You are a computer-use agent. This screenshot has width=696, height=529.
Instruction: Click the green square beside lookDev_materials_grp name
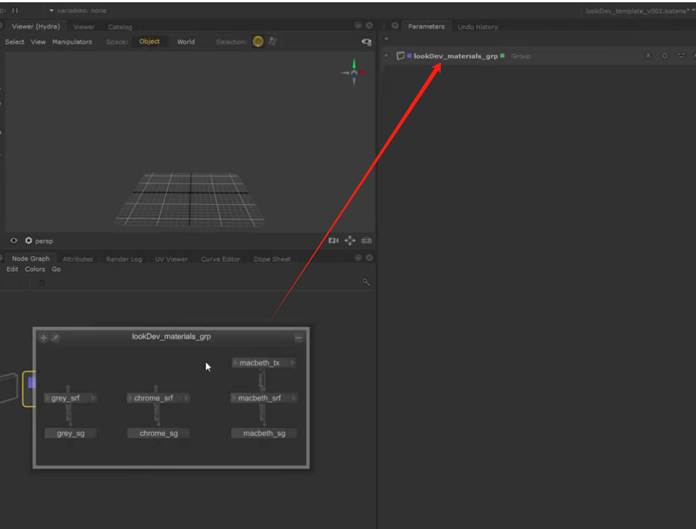502,56
